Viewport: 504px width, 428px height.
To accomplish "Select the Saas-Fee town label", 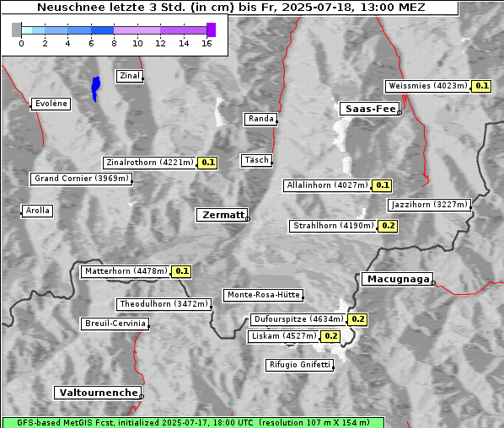I will (x=370, y=109).
